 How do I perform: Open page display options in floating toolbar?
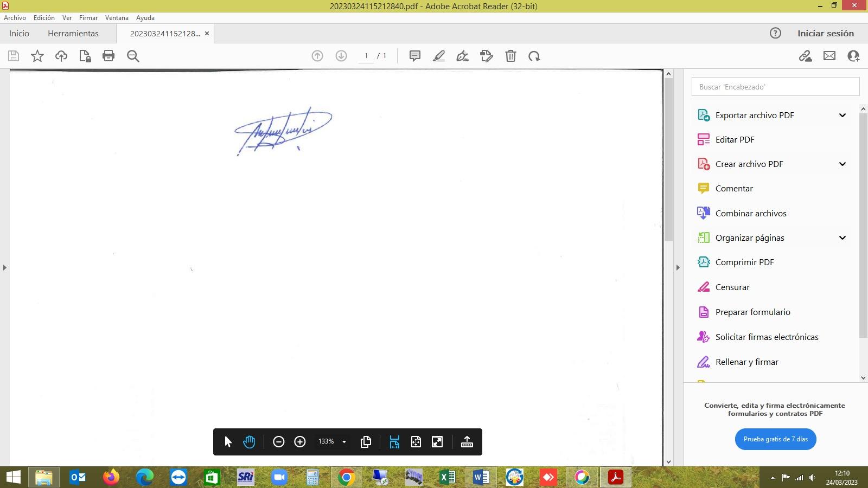(366, 442)
